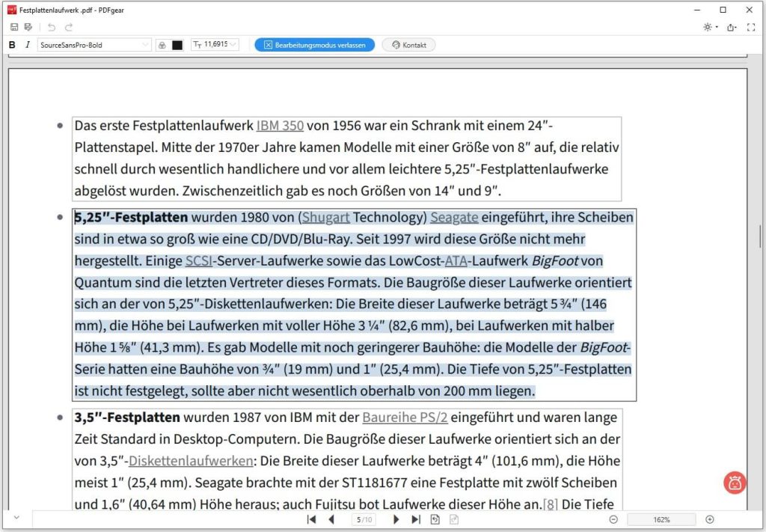Select the save-a-copy icon beside Save
The height and width of the screenshot is (532, 766).
point(28,26)
